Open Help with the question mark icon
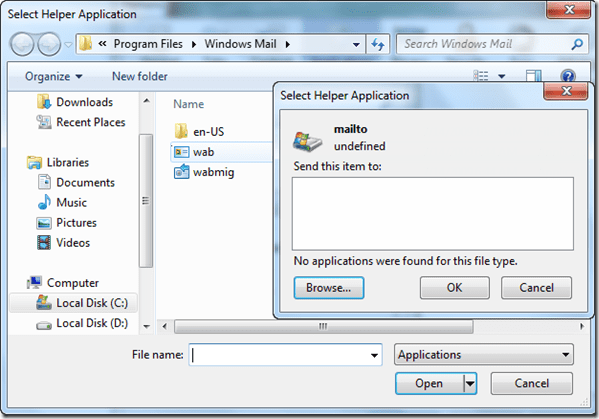 (x=568, y=76)
